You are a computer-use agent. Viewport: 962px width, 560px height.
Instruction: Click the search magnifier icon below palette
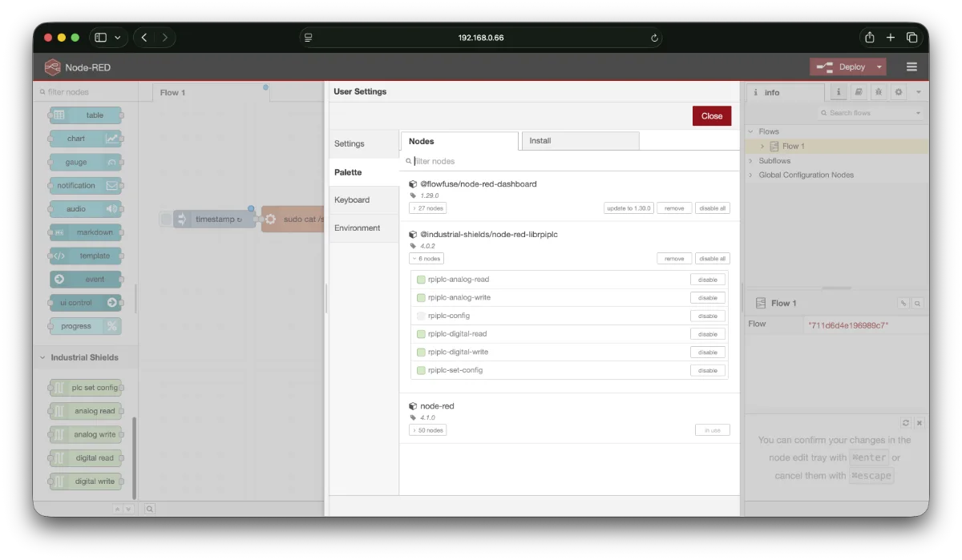150,508
